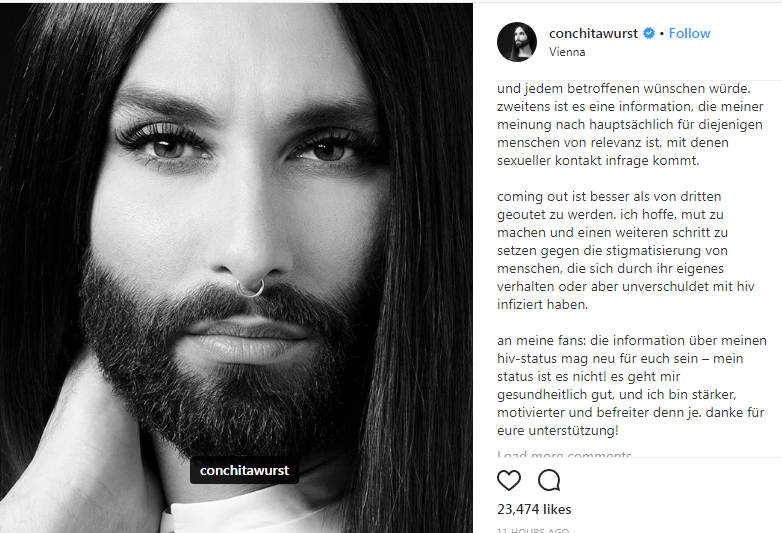Click the blue verified badge
The height and width of the screenshot is (533, 782).
649,33
